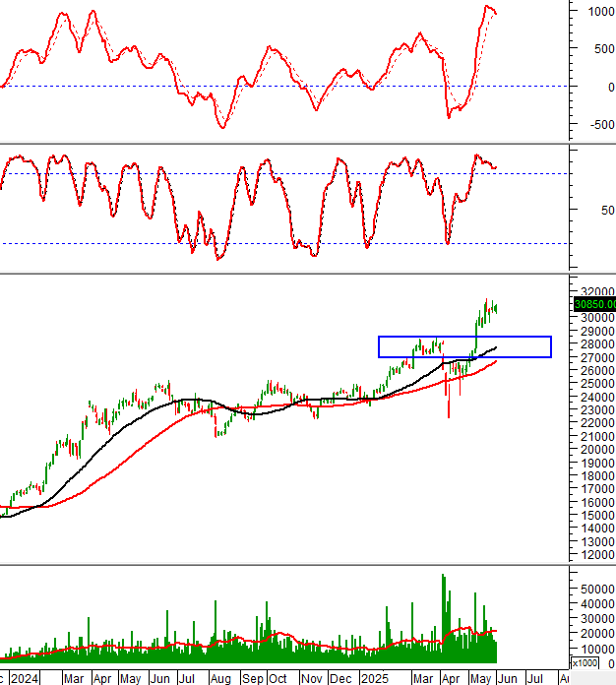Click the 14000 price axis label
Screen dimensions: 616x685
pyautogui.click(x=597, y=529)
